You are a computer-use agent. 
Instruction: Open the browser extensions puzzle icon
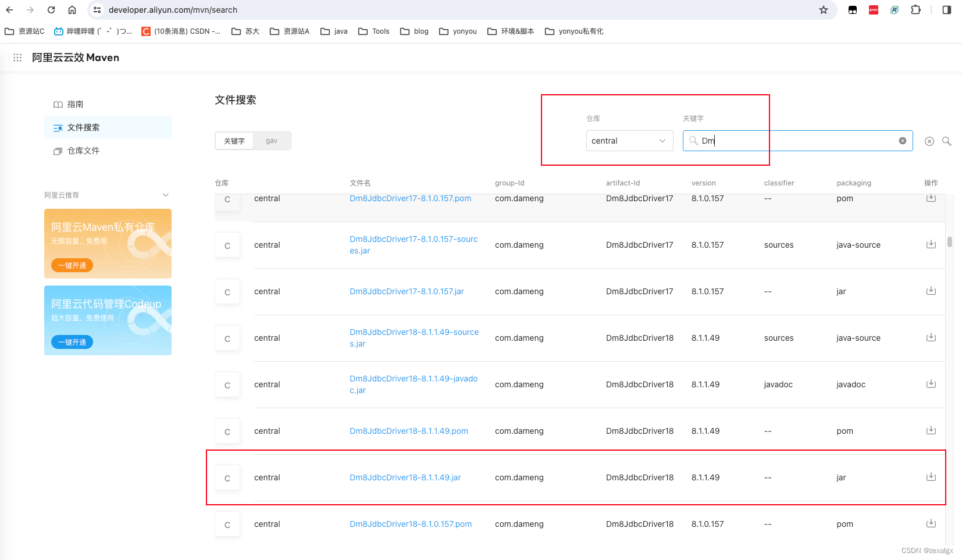(915, 10)
